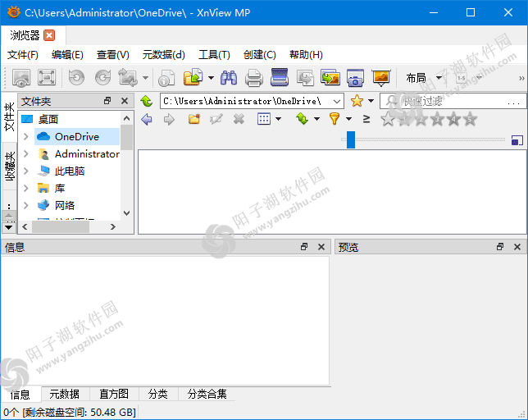Open the 工具(T) menu

click(x=214, y=55)
